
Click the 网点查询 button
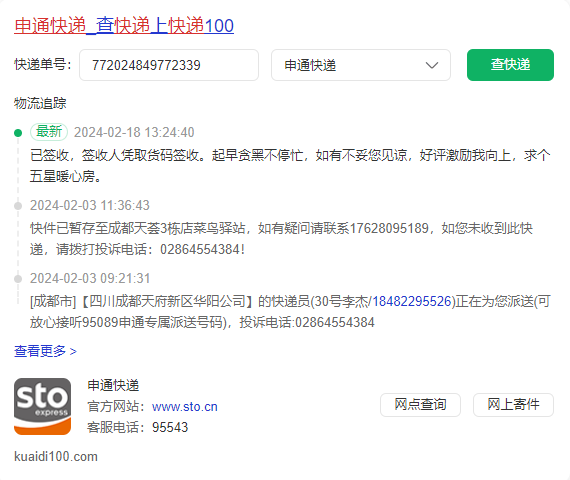(421, 405)
